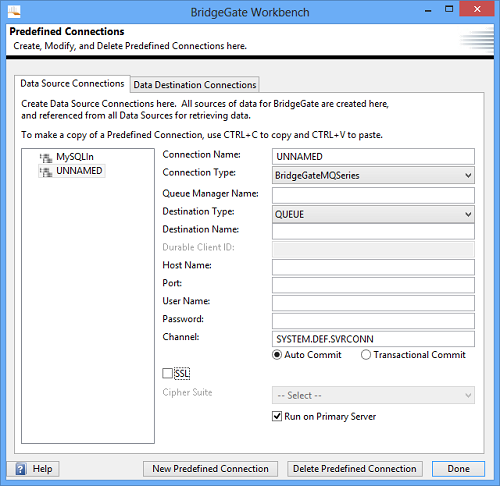The width and height of the screenshot is (500, 486).
Task: Click the Done button
Action: coord(458,469)
